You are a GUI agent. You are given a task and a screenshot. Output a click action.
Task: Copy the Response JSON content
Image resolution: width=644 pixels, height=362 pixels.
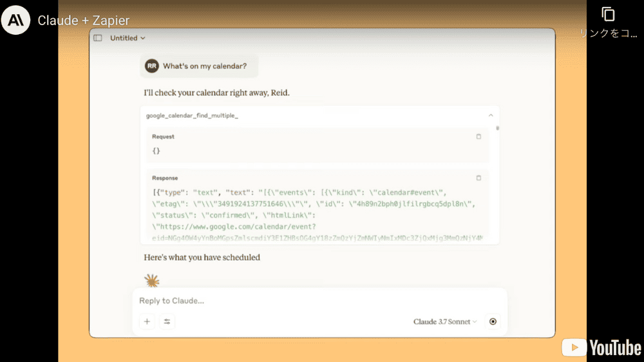click(x=478, y=178)
